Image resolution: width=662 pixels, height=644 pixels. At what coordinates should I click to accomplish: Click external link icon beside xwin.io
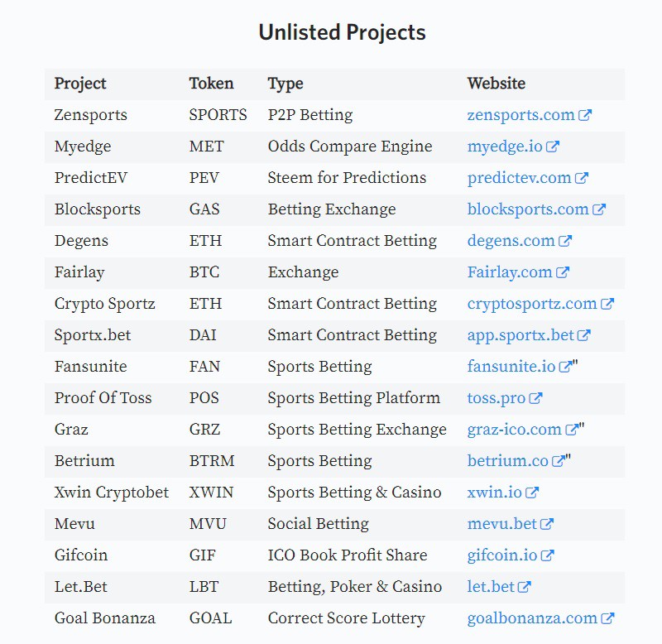532,493
